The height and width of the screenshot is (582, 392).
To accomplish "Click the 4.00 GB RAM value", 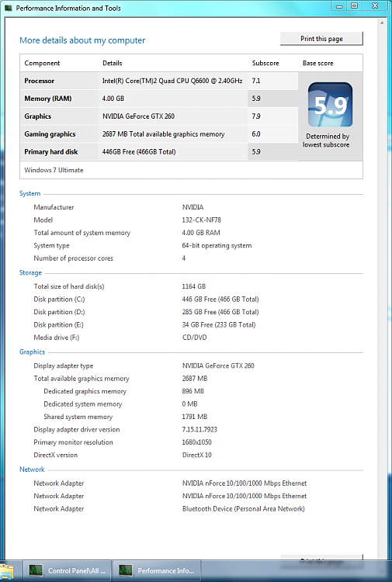I will point(201,233).
